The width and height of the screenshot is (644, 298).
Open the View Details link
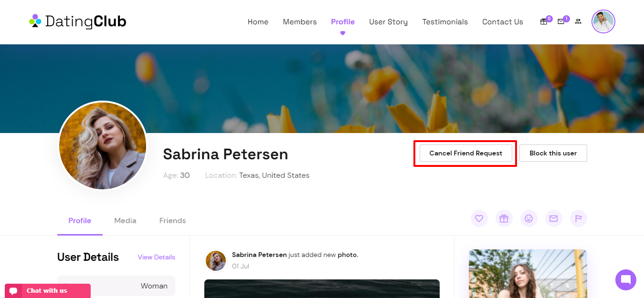156,257
